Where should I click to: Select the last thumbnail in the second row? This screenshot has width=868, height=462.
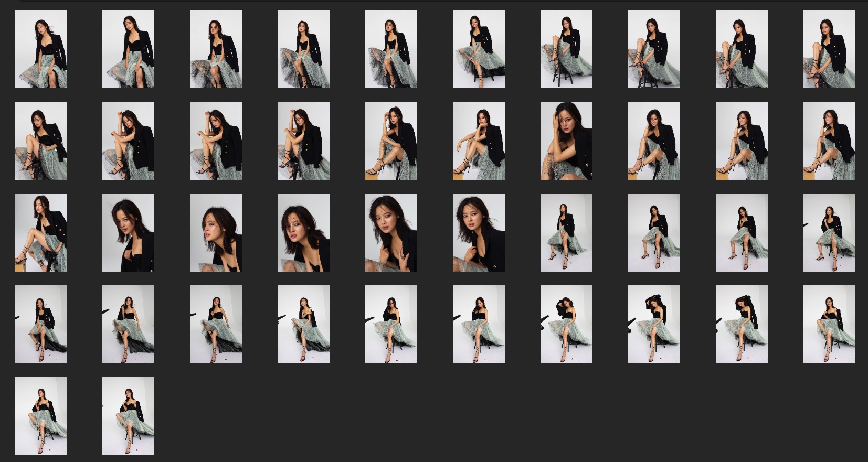(829, 141)
